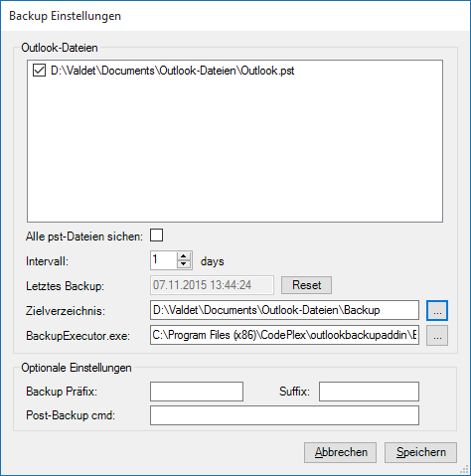The height and width of the screenshot is (476, 471).
Task: Click the Speichern button
Action: tap(420, 452)
